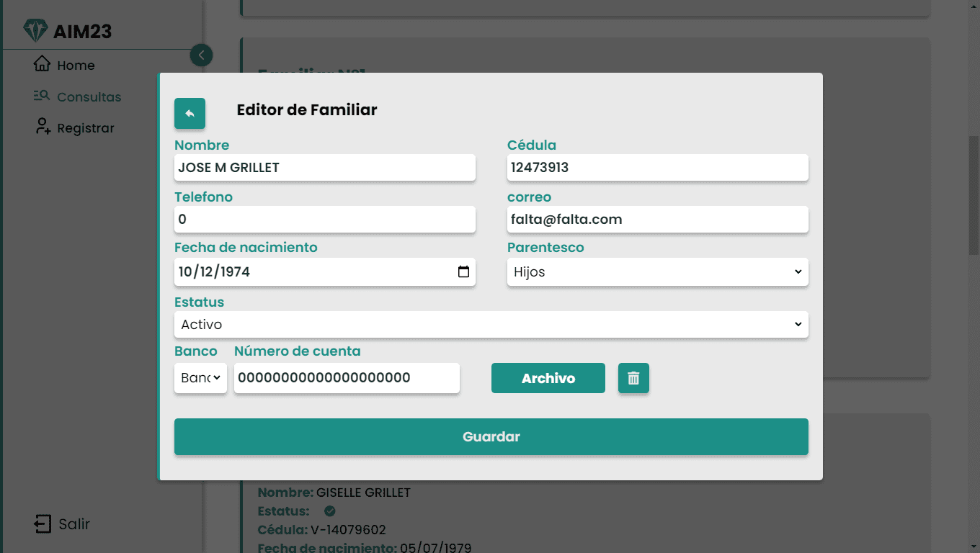Select Home in the navigation menu
This screenshot has height=553, width=980.
(x=75, y=65)
